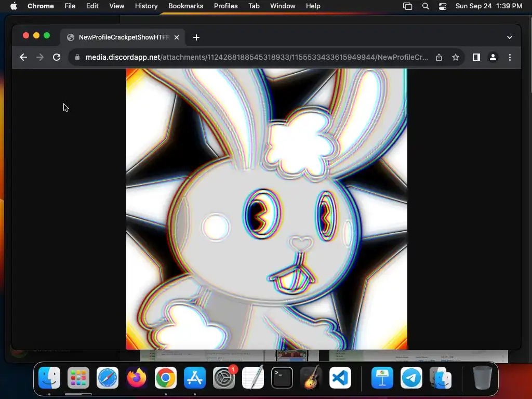Open the Chrome application menu
The width and height of the screenshot is (532, 399).
[x=41, y=6]
